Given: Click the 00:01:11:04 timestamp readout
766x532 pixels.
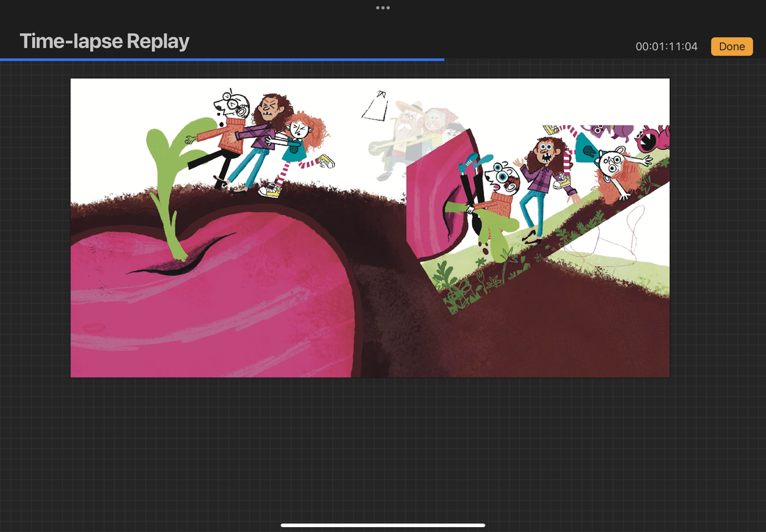Looking at the screenshot, I should point(666,47).
